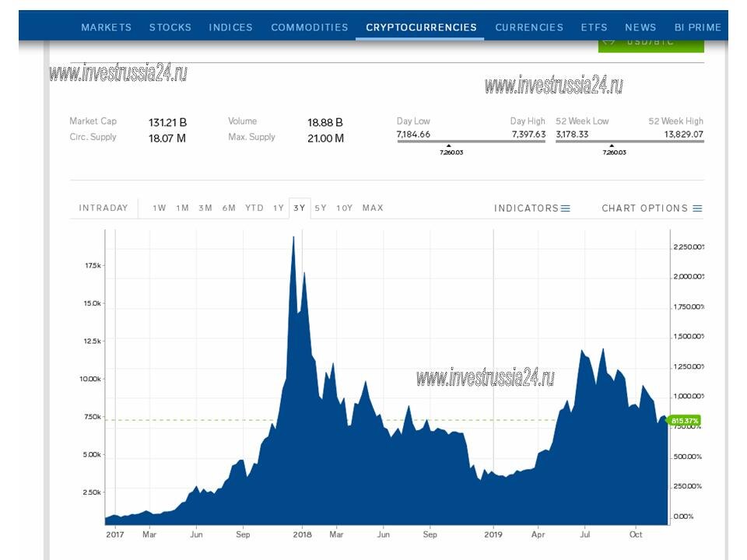Click the Indicators hamburger menu icon
Viewport: 747px width, 560px height.
[566, 208]
